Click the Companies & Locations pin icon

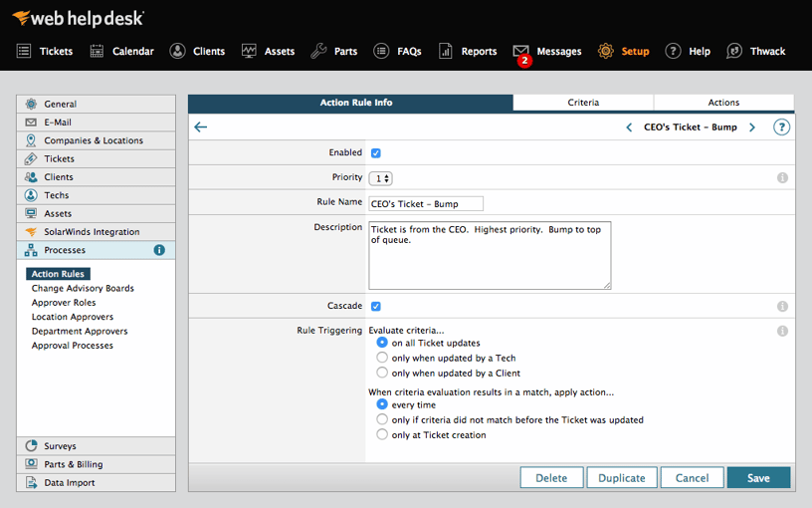[x=31, y=140]
